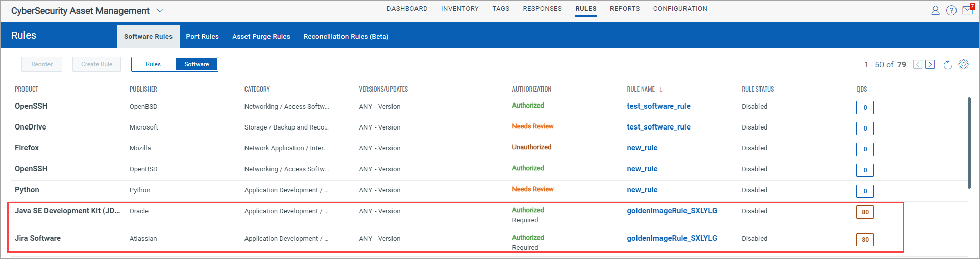The height and width of the screenshot is (259, 980).
Task: Click Needs Review status in OneDrive row
Action: click(533, 126)
